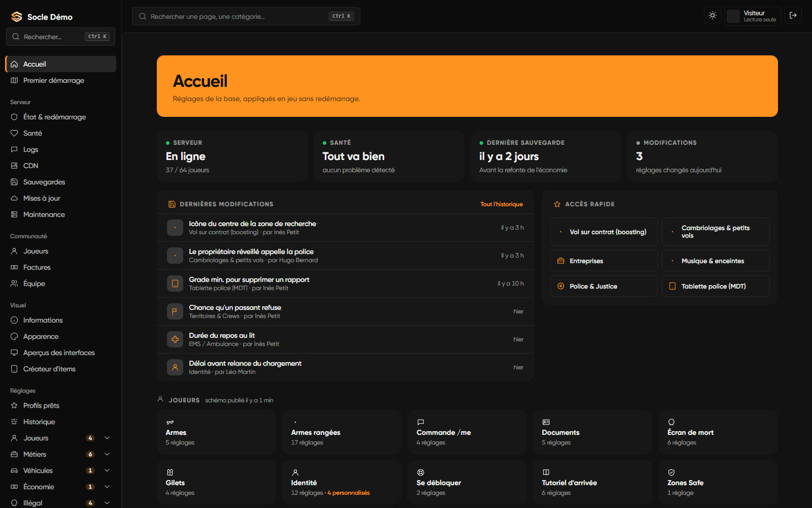Click the medical cross icon beside Durée du repos
The image size is (812, 508).
(175, 339)
